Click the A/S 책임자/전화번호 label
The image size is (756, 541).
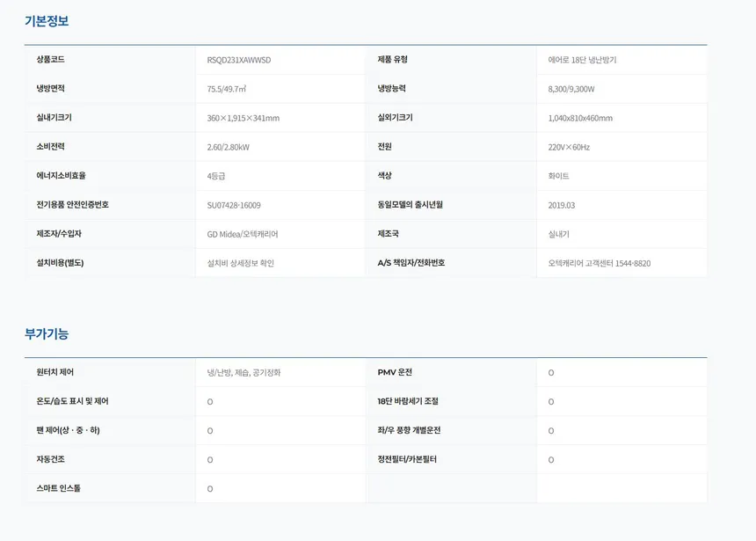[x=411, y=262]
